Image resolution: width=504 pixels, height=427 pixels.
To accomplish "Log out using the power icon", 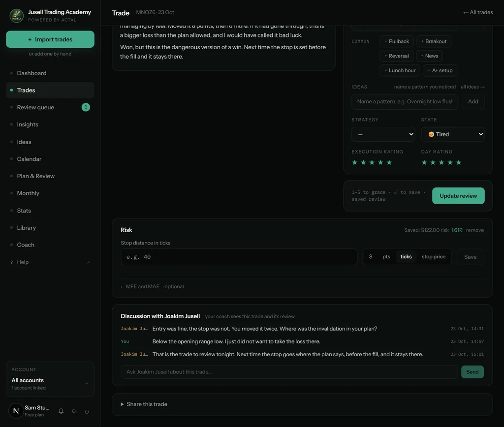I will [87, 411].
